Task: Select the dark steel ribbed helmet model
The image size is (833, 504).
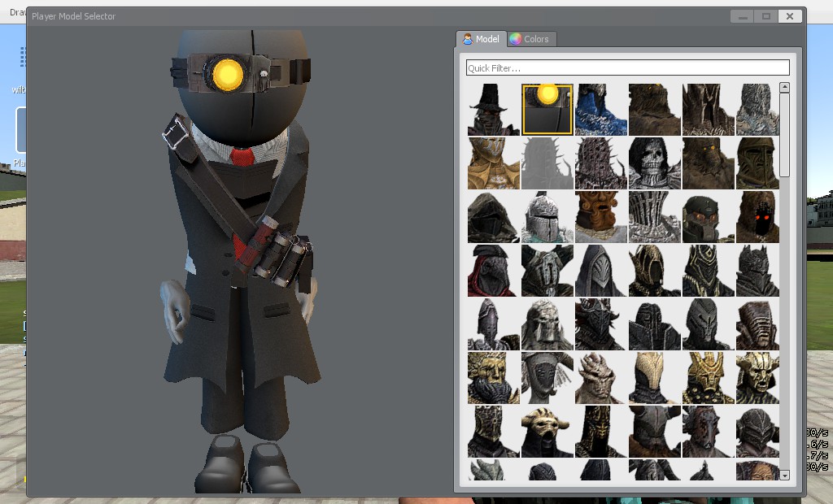Action: pos(757,431)
